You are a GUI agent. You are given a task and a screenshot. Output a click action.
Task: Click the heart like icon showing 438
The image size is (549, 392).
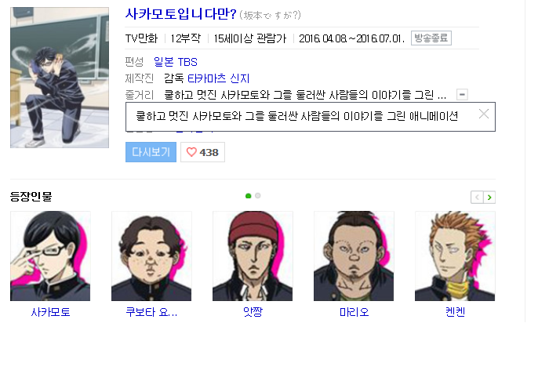[x=202, y=152]
